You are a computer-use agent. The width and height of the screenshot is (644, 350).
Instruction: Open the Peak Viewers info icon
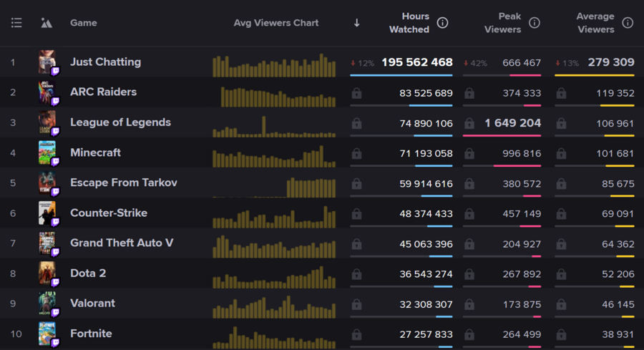pos(534,23)
